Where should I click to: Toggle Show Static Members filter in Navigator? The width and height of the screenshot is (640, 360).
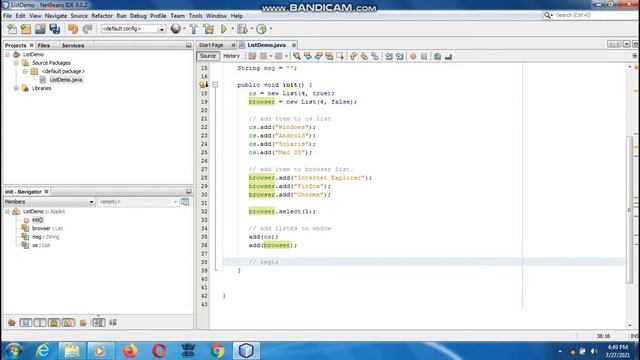pos(40,323)
